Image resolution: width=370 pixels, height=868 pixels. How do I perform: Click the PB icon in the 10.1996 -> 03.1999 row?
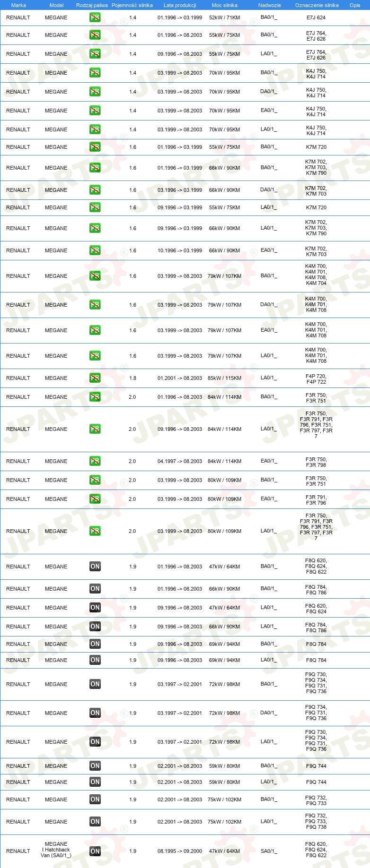click(95, 250)
